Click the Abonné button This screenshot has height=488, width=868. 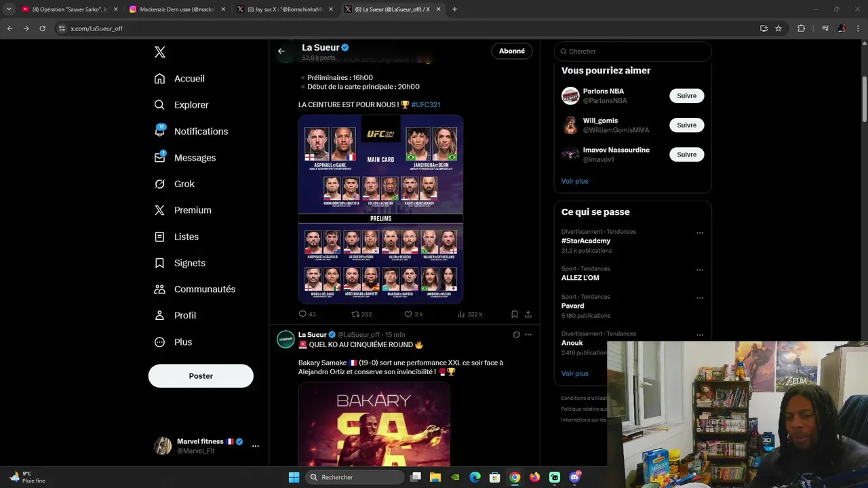click(512, 51)
